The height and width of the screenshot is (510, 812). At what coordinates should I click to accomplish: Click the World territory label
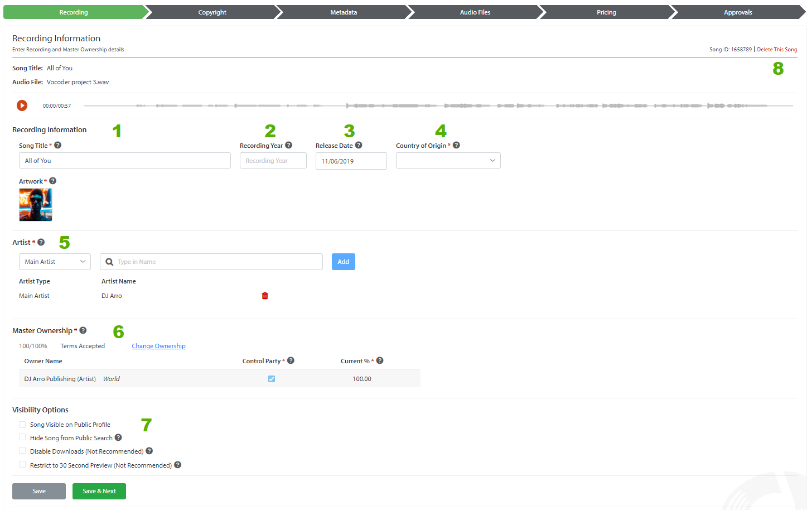(x=111, y=379)
